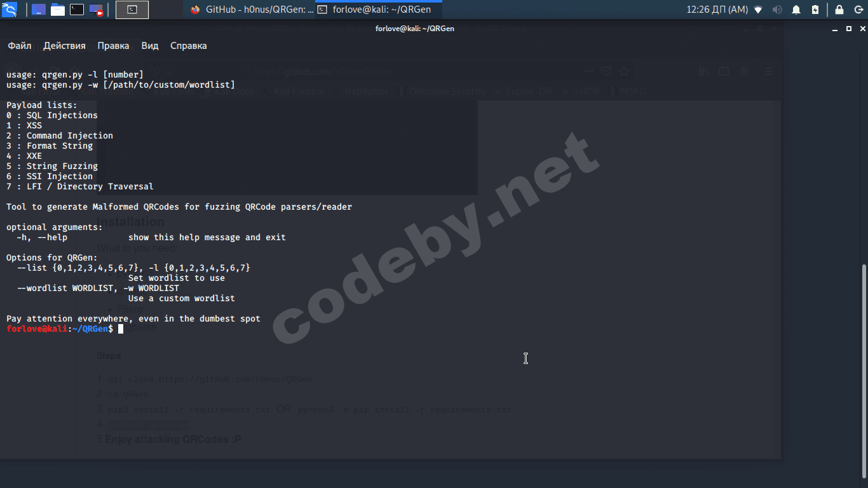Click the "--wordlist WORDLIST, -w WORDLIST" line
Screen dimensions: 868x488
point(98,288)
